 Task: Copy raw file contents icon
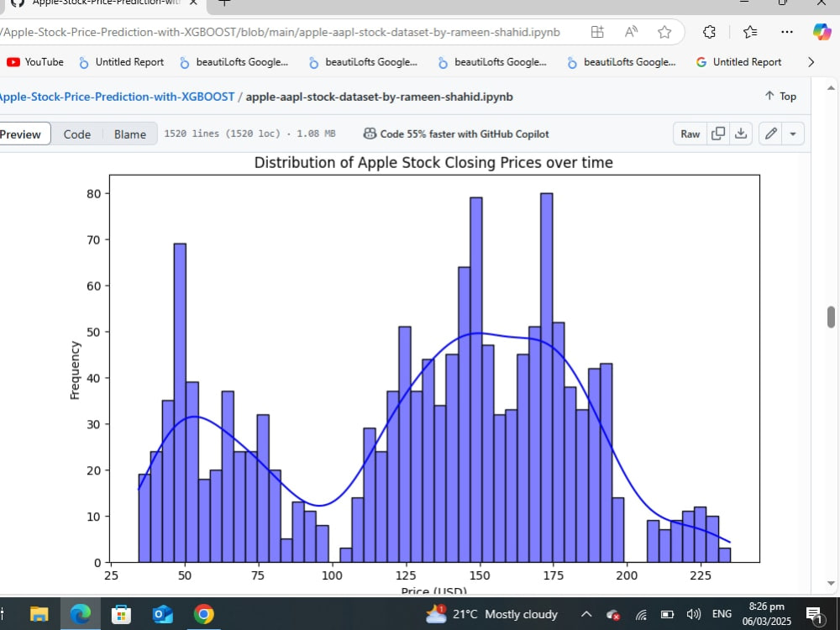(718, 134)
